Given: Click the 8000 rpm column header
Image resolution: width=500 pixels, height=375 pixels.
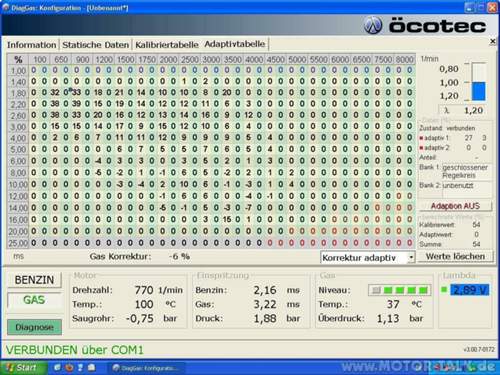Looking at the screenshot, I should click(404, 60).
